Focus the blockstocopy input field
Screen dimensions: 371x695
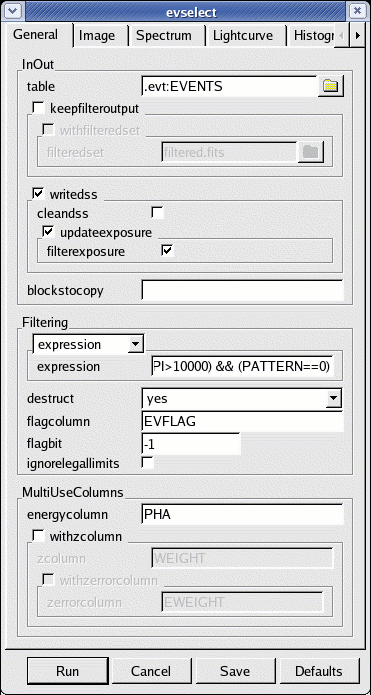click(x=242, y=290)
